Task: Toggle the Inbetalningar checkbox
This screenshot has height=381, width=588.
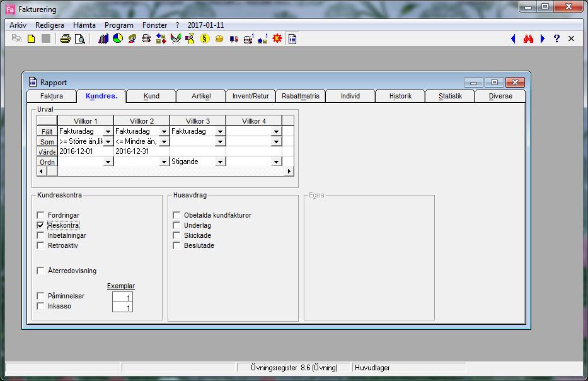Action: [x=40, y=235]
